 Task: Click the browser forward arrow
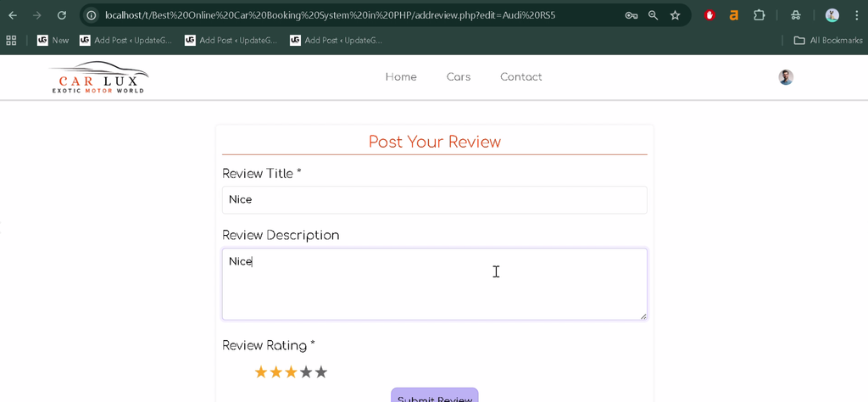37,15
